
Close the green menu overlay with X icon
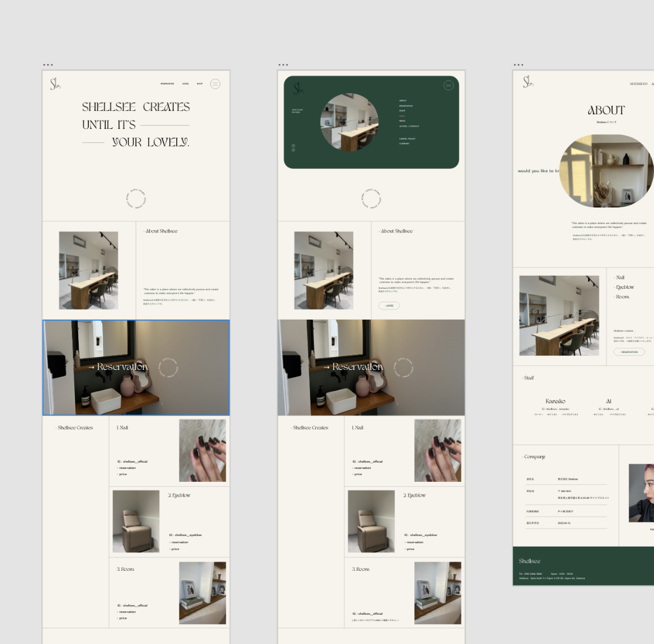coord(449,85)
